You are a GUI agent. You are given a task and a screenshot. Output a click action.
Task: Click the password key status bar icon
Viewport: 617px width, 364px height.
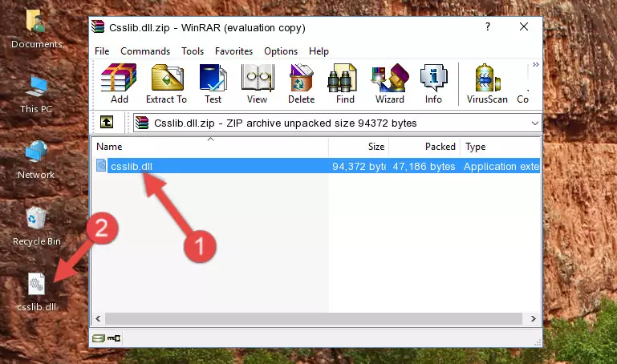[114, 338]
